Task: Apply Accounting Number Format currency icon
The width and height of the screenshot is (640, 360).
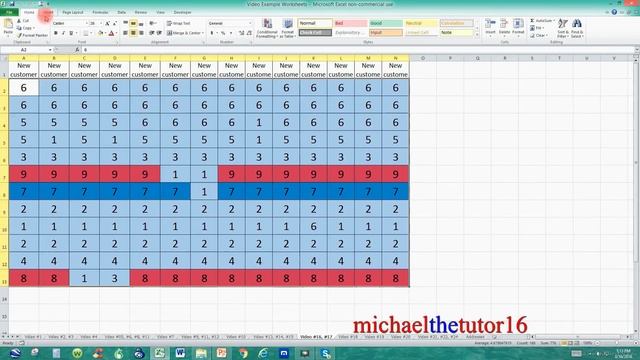Action: point(212,33)
